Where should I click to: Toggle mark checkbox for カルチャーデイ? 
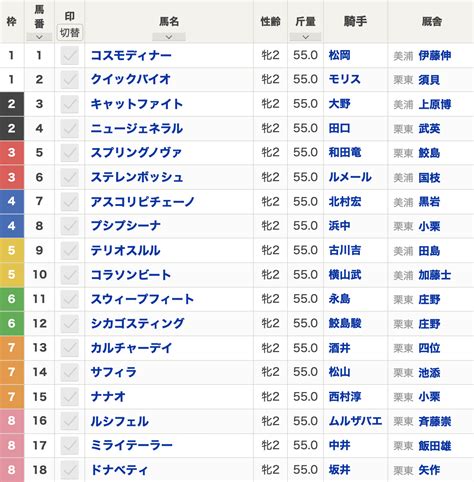tap(70, 348)
